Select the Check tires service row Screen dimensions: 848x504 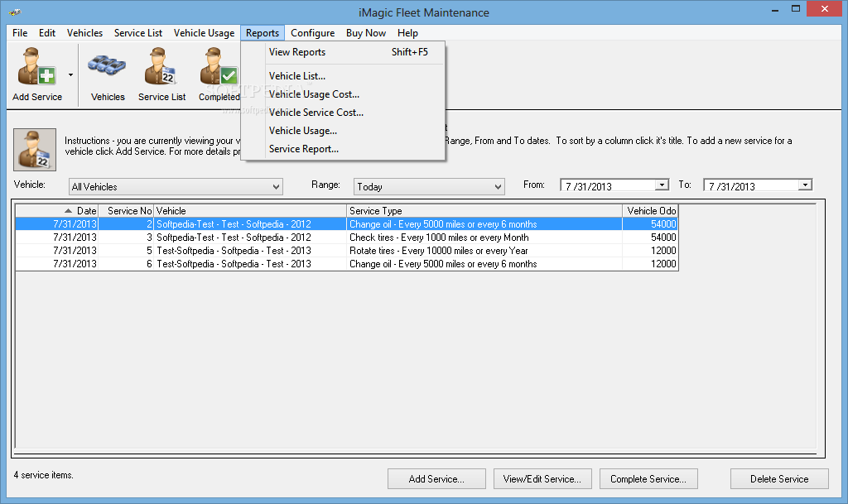point(346,238)
